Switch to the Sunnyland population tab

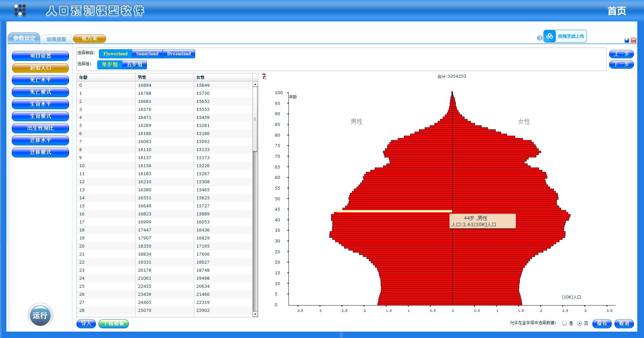point(147,54)
